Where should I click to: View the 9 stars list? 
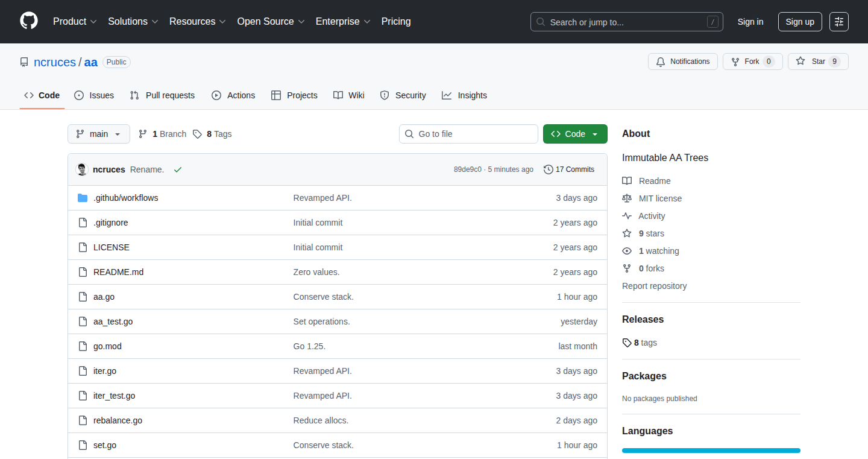[652, 233]
